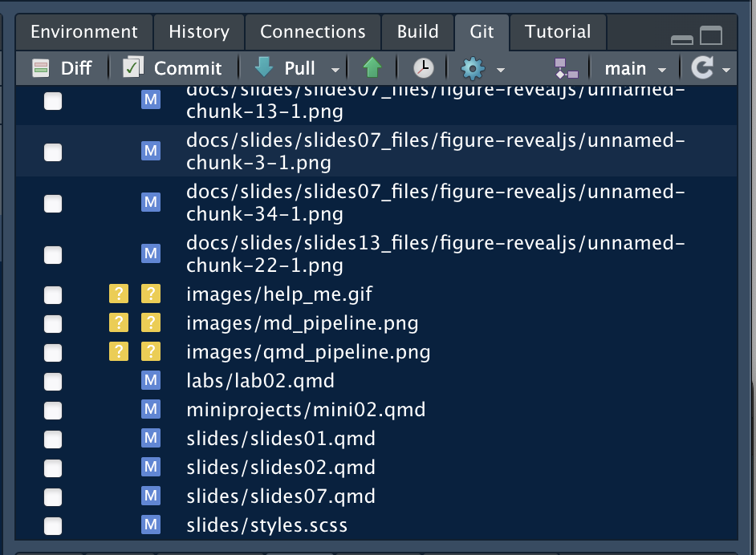This screenshot has width=756, height=555.
Task: Check the box for slides/styles.scss
Action: pyautogui.click(x=53, y=526)
